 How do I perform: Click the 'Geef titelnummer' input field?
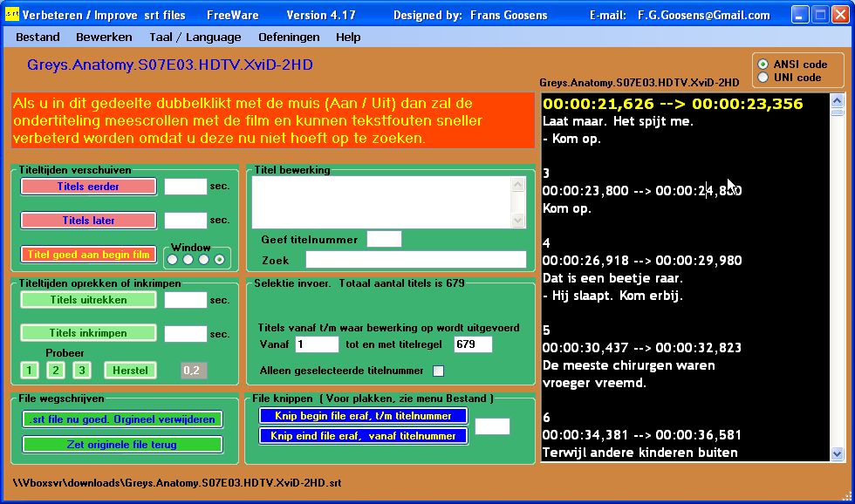pyautogui.click(x=384, y=239)
